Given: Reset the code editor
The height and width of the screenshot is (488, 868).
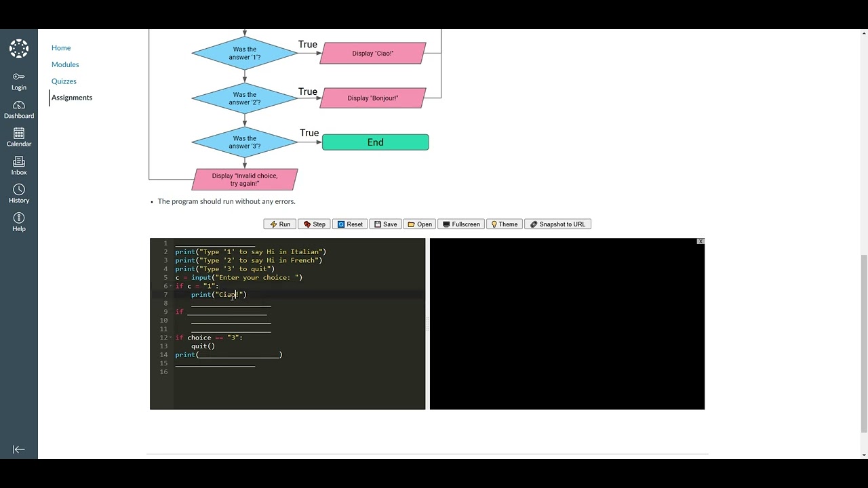Looking at the screenshot, I should 350,224.
